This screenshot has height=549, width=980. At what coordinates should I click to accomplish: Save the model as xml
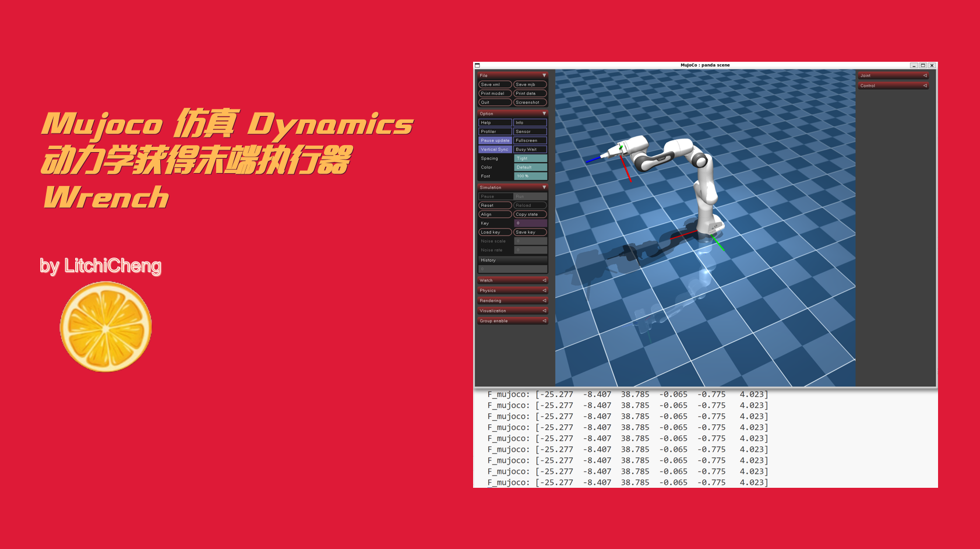tap(494, 84)
